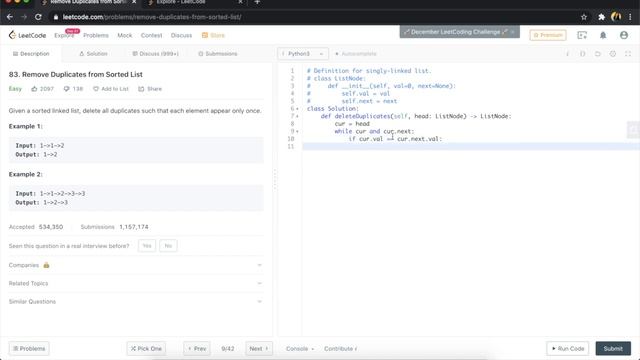Open the Solution tab
The image size is (640, 360).
[93, 54]
